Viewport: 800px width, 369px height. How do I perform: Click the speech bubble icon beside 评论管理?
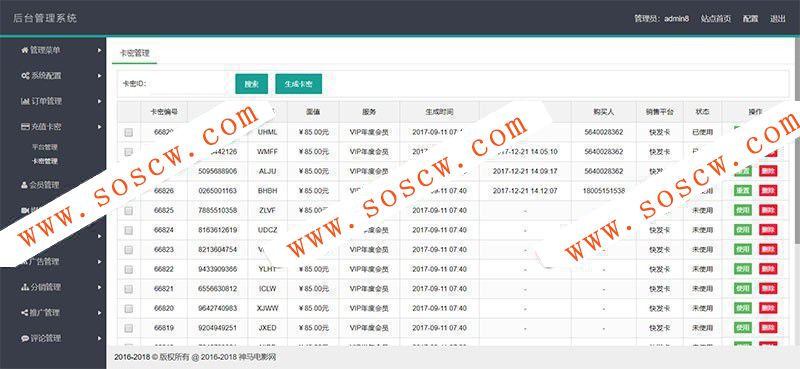(24, 338)
